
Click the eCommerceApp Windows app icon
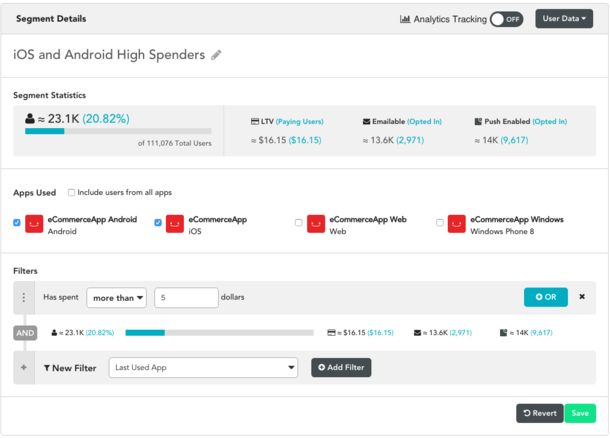point(457,224)
